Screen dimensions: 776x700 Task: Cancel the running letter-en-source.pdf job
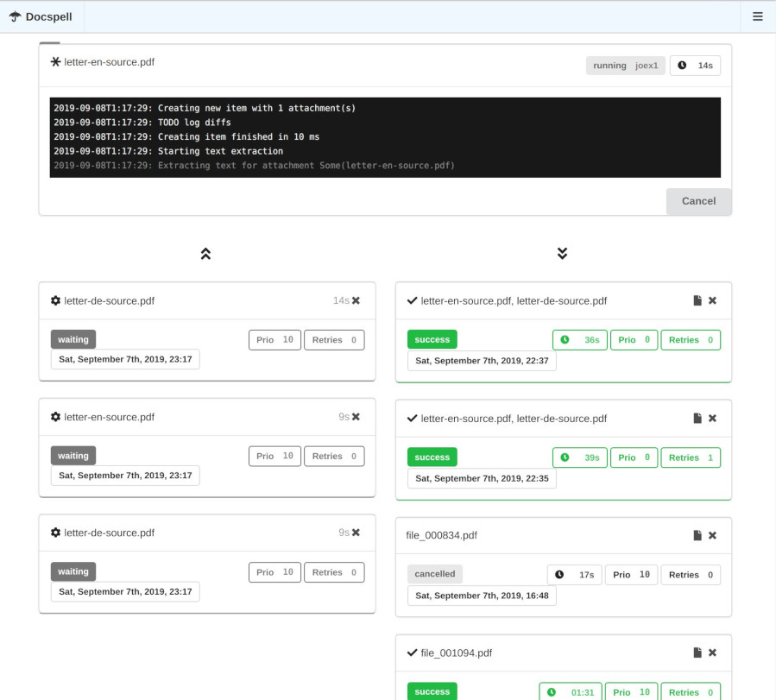click(x=698, y=201)
